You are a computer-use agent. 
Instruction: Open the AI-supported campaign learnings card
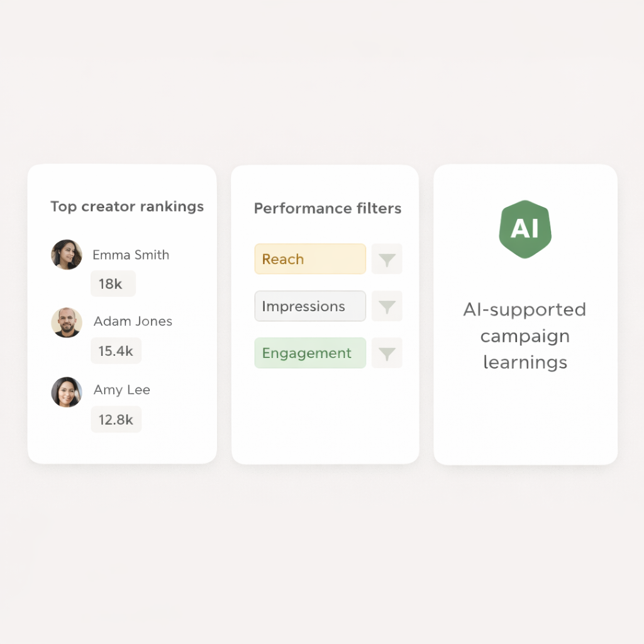(x=525, y=415)
